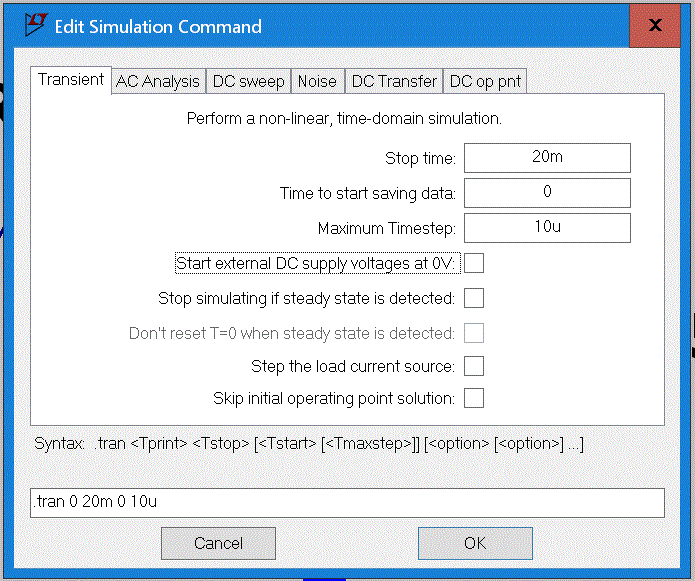This screenshot has height=581, width=695.
Task: Click the dialog title bar text
Action: pyautogui.click(x=158, y=26)
